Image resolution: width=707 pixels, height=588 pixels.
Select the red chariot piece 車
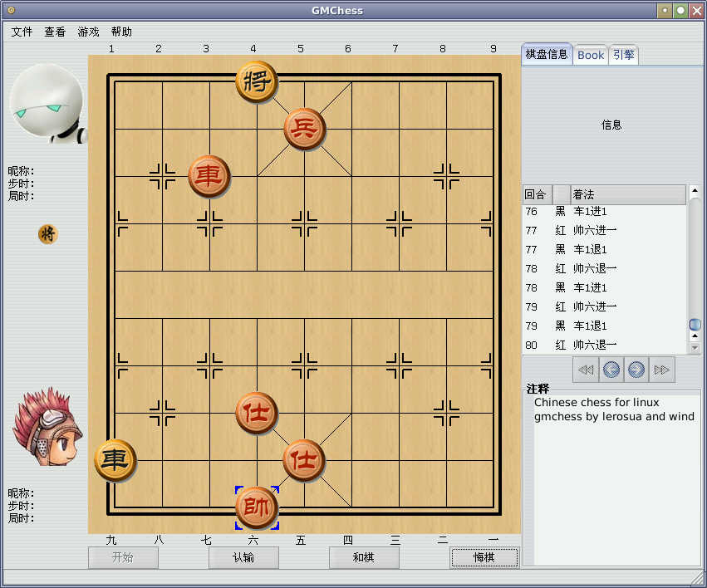click(x=209, y=176)
